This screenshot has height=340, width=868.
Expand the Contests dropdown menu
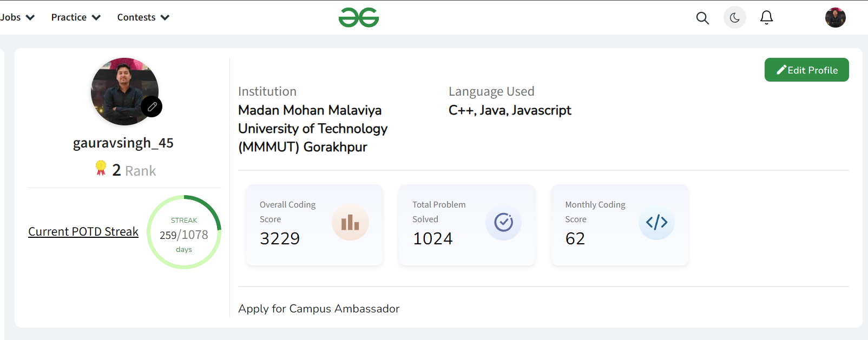click(143, 17)
